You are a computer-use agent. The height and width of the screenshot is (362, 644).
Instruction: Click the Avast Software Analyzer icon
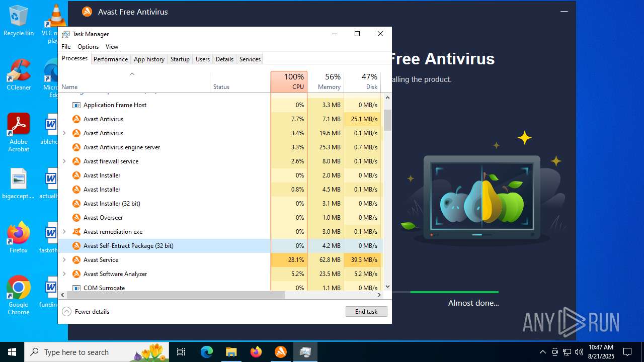pos(76,274)
